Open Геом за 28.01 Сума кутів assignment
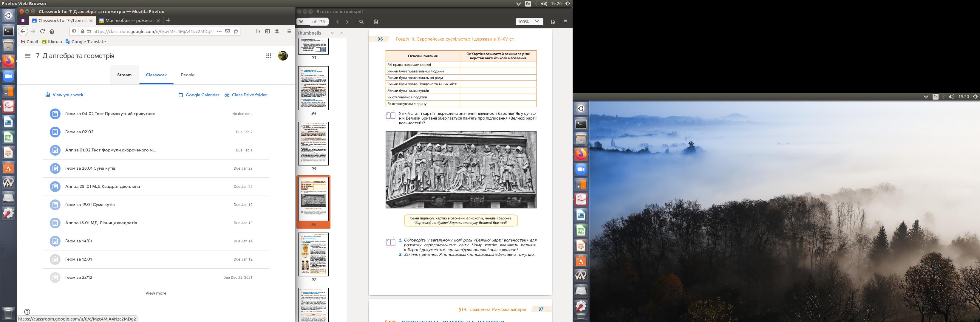Viewport: 980px width, 322px height. tap(90, 168)
